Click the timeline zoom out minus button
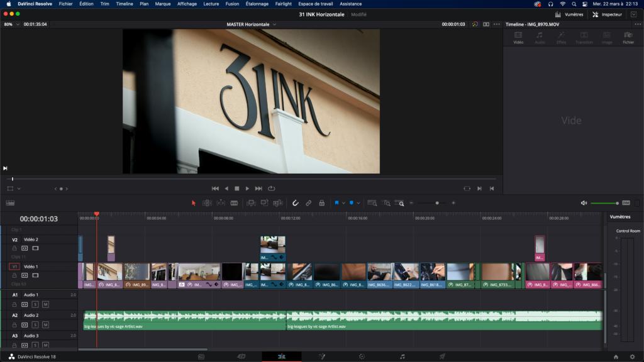Image resolution: width=644 pixels, height=362 pixels. click(x=411, y=203)
